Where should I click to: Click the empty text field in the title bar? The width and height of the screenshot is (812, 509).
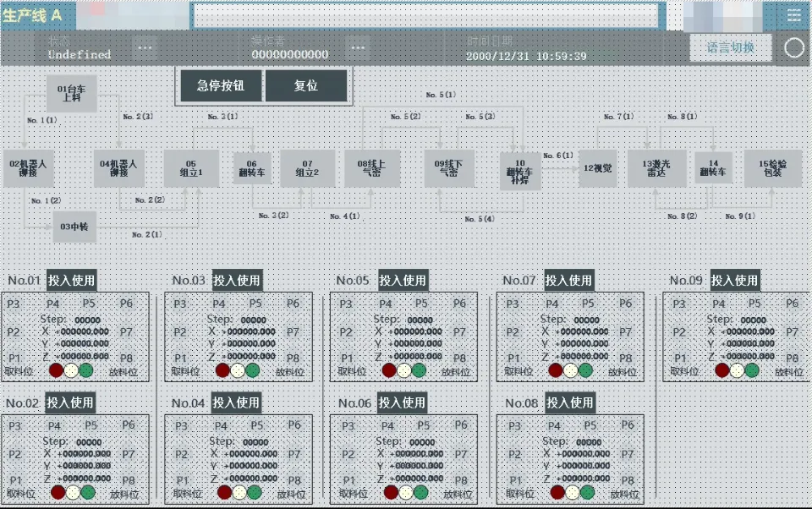pyautogui.click(x=426, y=15)
